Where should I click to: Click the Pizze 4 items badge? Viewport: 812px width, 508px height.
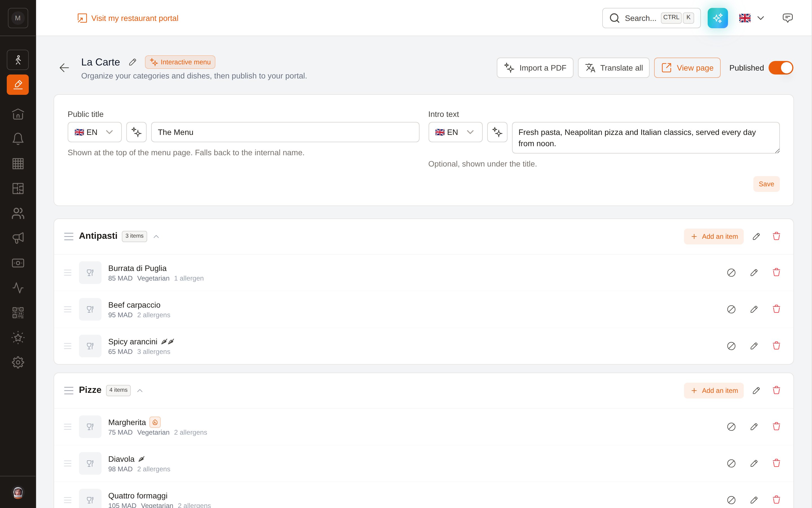pyautogui.click(x=118, y=390)
